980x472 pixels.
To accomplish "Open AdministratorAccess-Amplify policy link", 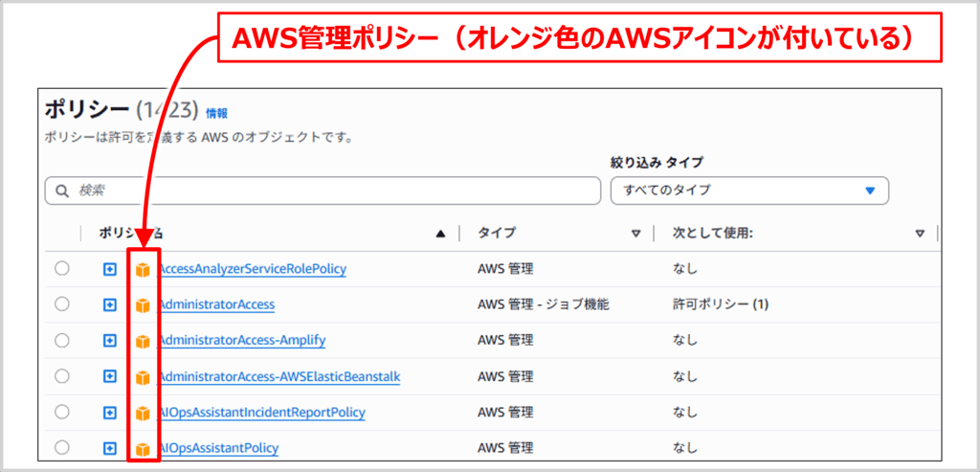I will coord(242,341).
